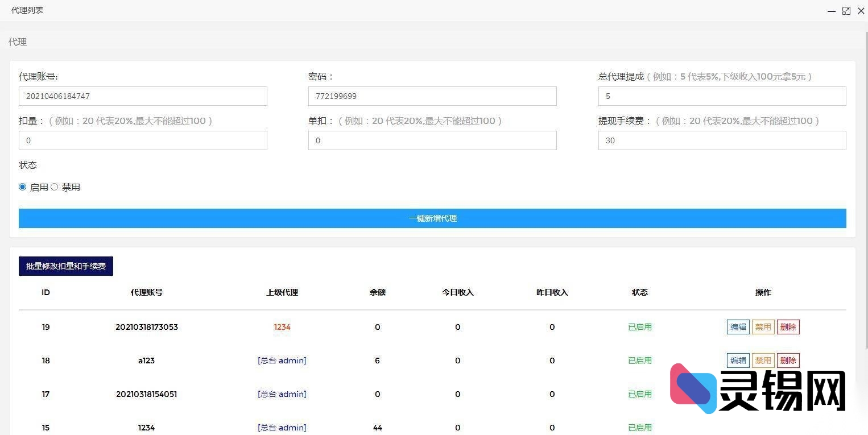点击窗口右上角的最小化图标

pos(832,11)
